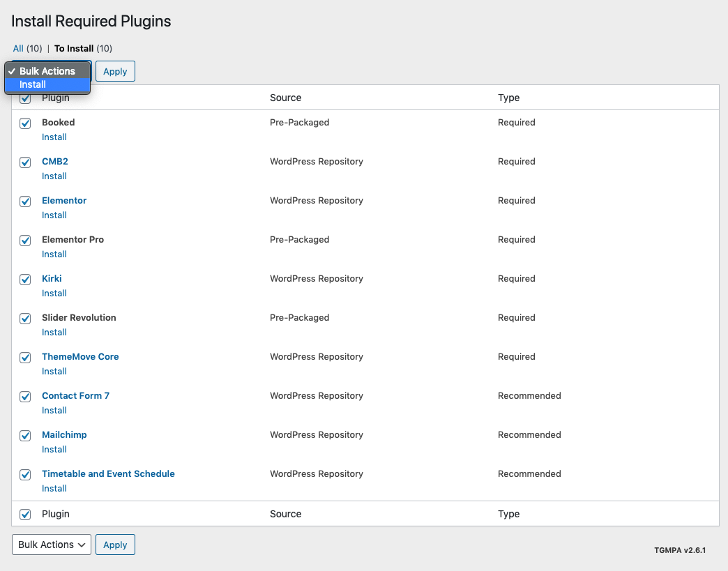The width and height of the screenshot is (728, 571).
Task: Click the Type column header at top
Action: pyautogui.click(x=508, y=98)
